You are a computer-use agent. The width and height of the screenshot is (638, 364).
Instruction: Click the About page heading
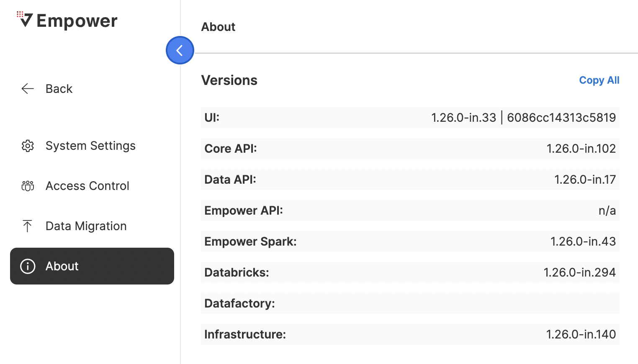pyautogui.click(x=218, y=27)
